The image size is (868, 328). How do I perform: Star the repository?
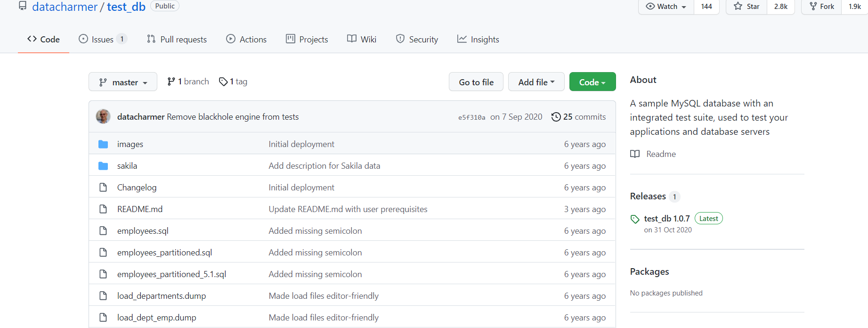pyautogui.click(x=747, y=7)
